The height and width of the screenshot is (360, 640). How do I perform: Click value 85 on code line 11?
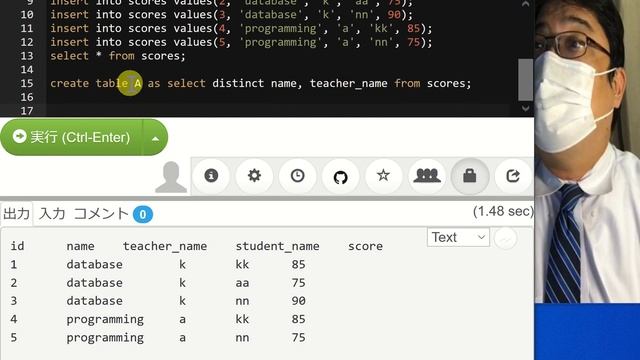point(413,28)
